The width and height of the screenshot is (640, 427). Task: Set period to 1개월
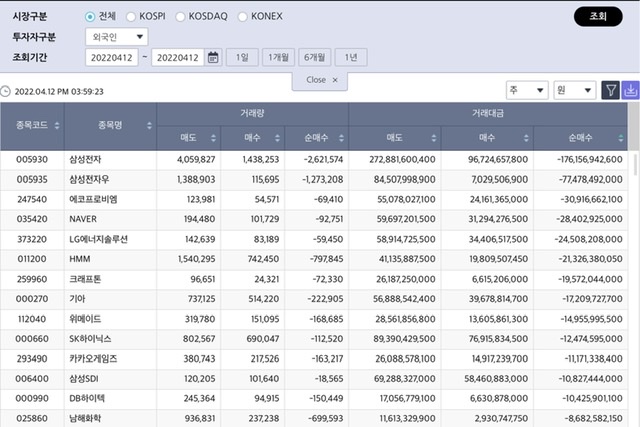click(x=277, y=57)
